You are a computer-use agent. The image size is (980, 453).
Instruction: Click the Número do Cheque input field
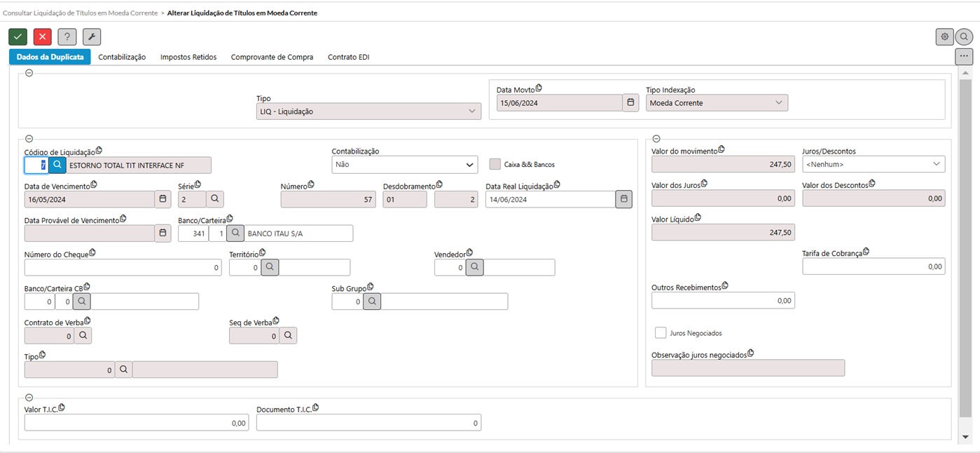tap(123, 267)
